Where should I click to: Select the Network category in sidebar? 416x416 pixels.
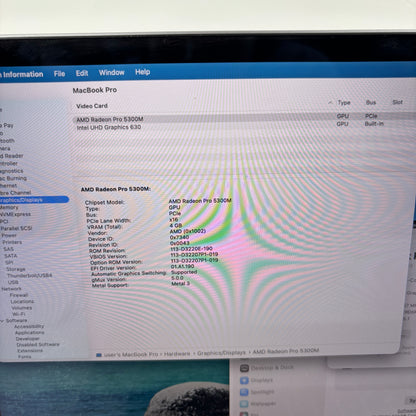pyautogui.click(x=11, y=289)
